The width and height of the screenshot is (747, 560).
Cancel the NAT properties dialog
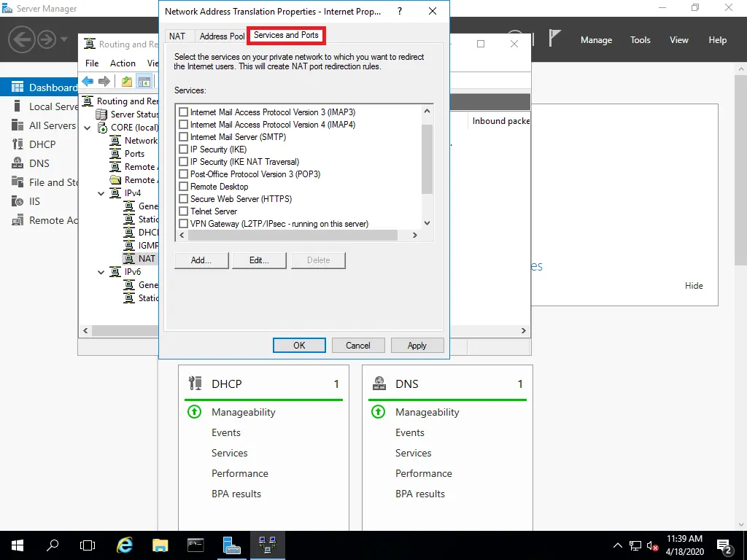click(357, 345)
